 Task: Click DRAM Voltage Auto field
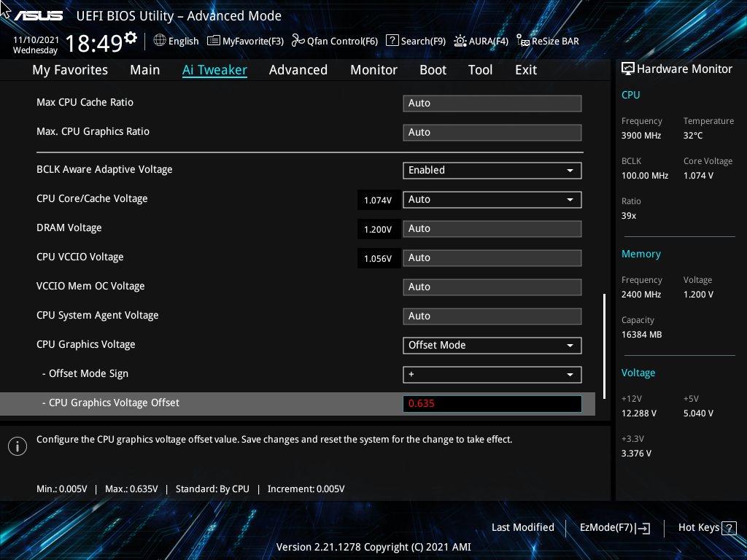[492, 228]
